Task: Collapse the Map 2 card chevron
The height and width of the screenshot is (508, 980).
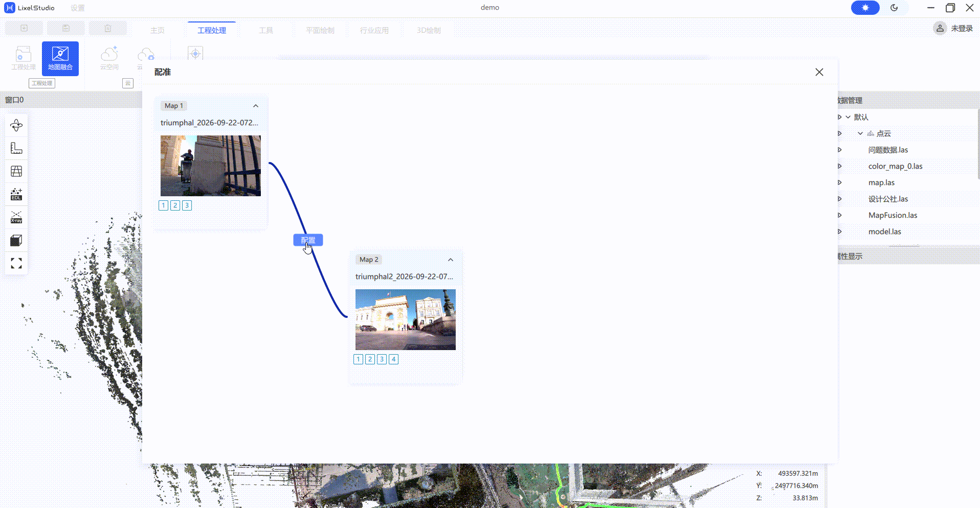Action: click(451, 260)
